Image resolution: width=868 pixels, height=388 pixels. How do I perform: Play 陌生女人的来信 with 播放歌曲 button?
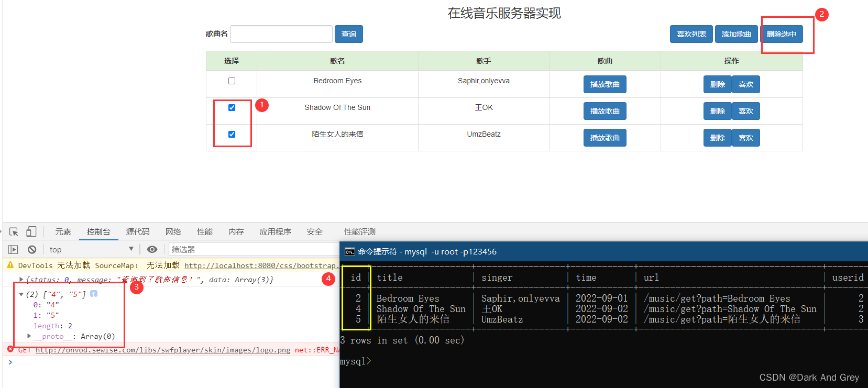(x=605, y=138)
